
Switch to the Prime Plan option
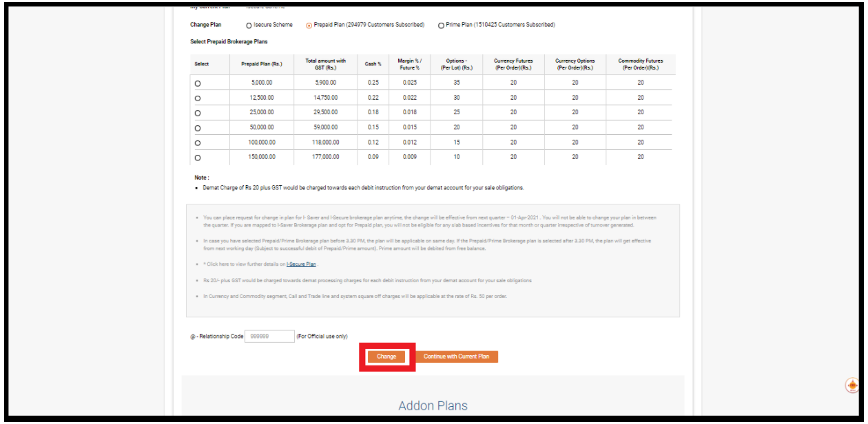pos(441,25)
